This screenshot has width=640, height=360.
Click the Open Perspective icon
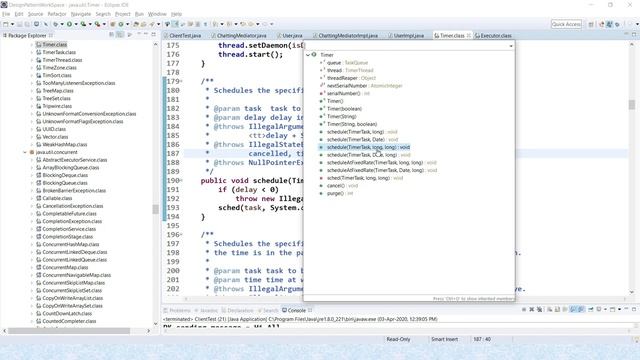pos(591,24)
